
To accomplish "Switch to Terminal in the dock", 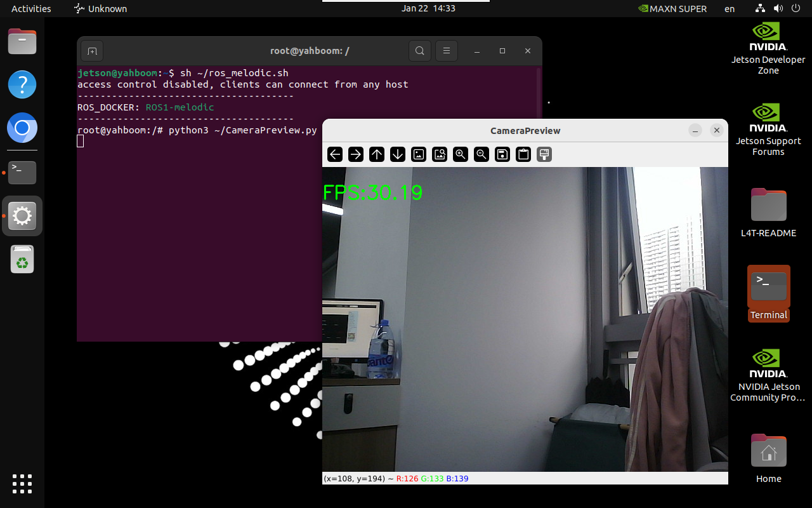I will [22, 172].
